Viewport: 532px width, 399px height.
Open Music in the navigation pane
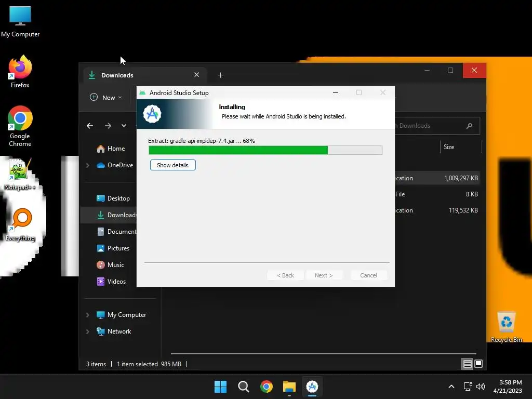point(111,265)
